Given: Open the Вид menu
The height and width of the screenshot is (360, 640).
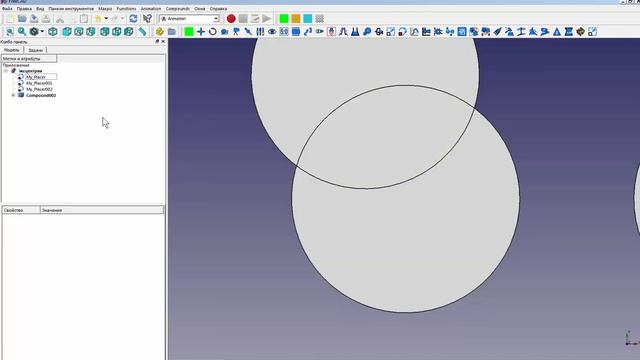Looking at the screenshot, I should click(x=40, y=9).
